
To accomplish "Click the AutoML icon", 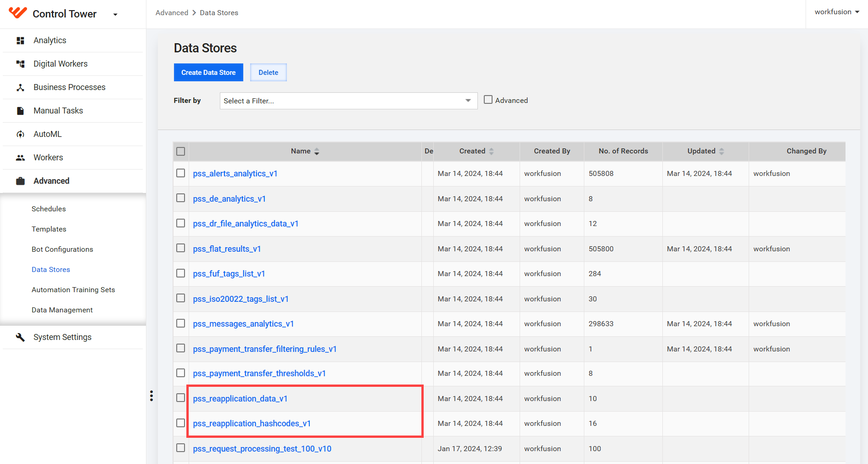I will [20, 134].
